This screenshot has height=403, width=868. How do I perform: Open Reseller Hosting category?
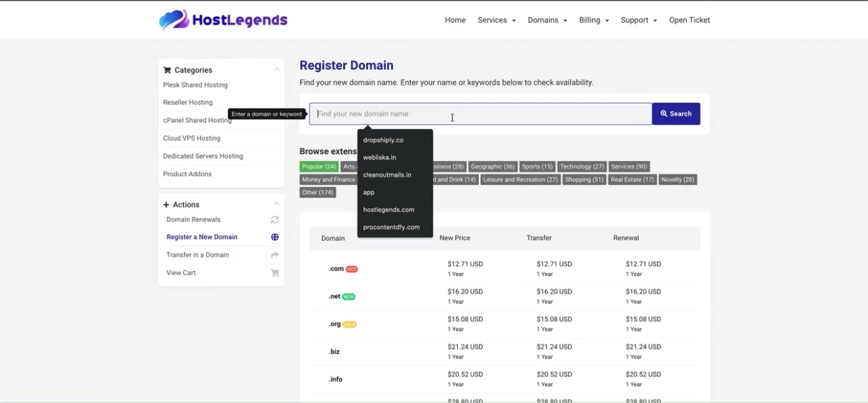(188, 103)
